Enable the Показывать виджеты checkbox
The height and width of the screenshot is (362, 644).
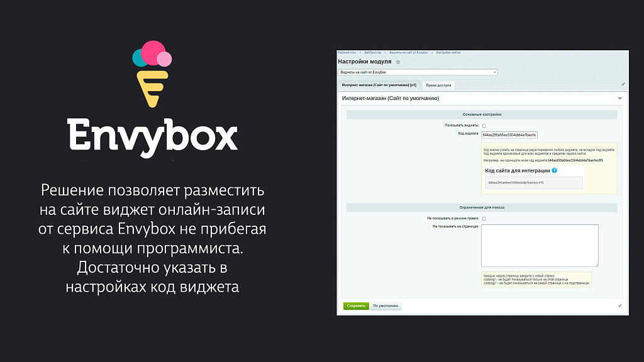pos(485,126)
